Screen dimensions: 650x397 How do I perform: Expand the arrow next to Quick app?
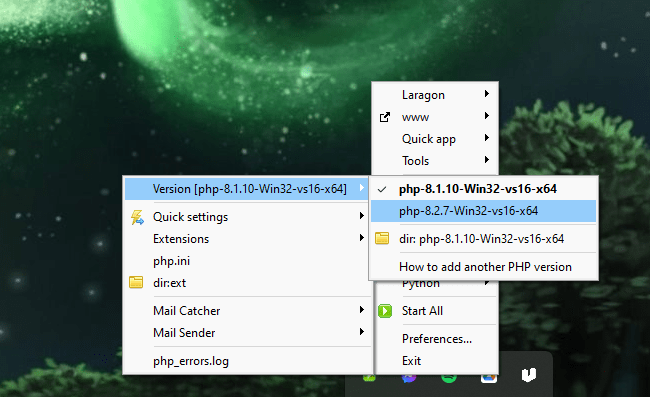pyautogui.click(x=487, y=138)
